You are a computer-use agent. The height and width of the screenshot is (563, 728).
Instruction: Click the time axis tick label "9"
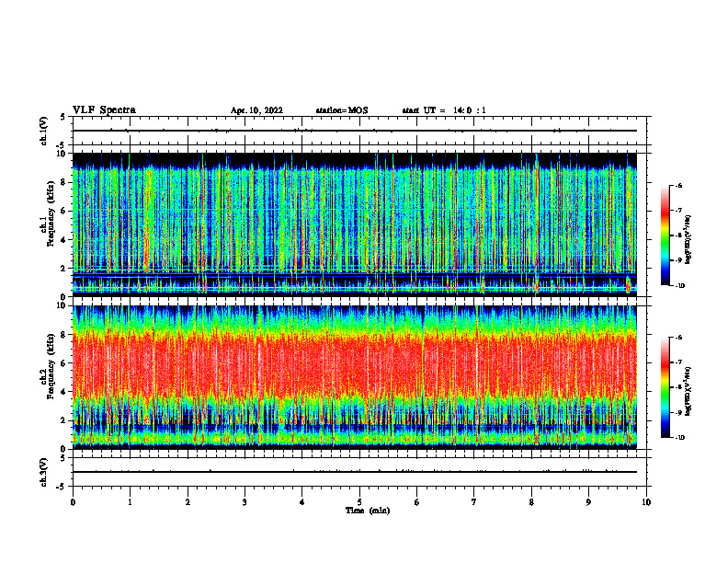[588, 502]
